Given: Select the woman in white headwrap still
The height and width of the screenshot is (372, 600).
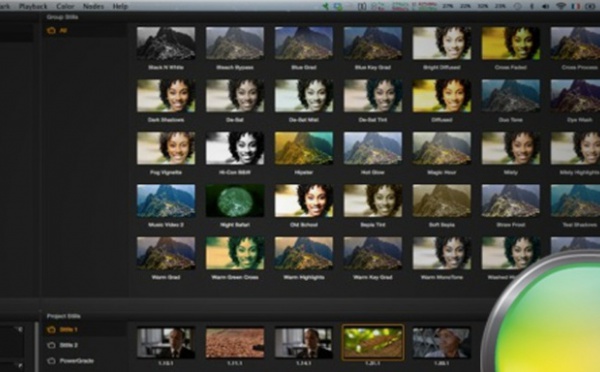Looking at the screenshot, I should (x=442, y=343).
